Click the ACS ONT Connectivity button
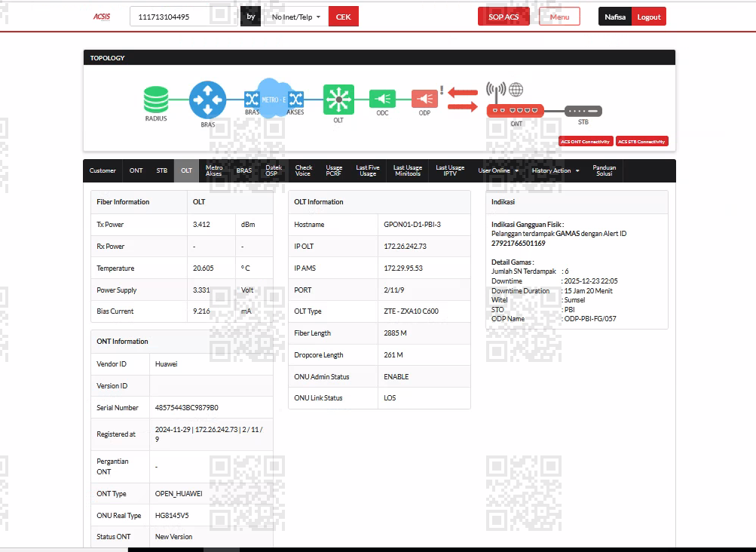Image resolution: width=756 pixels, height=552 pixels. tap(586, 141)
